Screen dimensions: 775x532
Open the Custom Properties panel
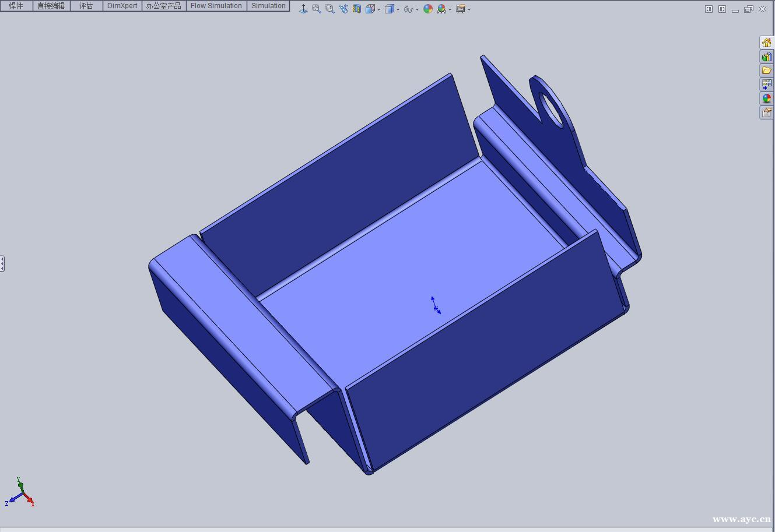pos(766,112)
